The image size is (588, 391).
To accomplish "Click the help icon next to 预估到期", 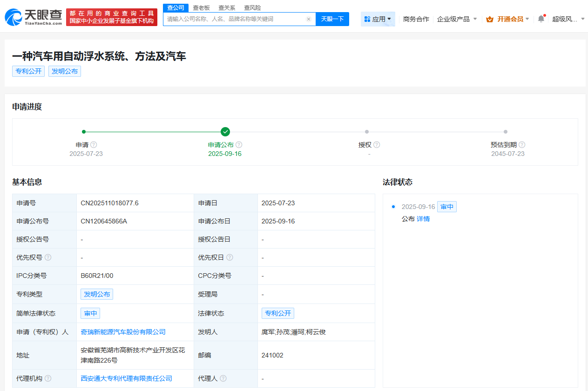I will 522,145.
